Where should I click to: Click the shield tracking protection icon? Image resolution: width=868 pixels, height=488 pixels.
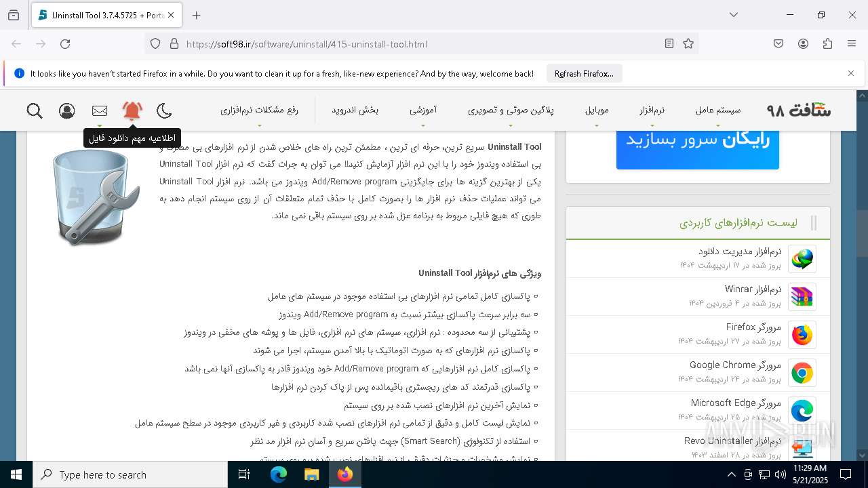tap(155, 44)
